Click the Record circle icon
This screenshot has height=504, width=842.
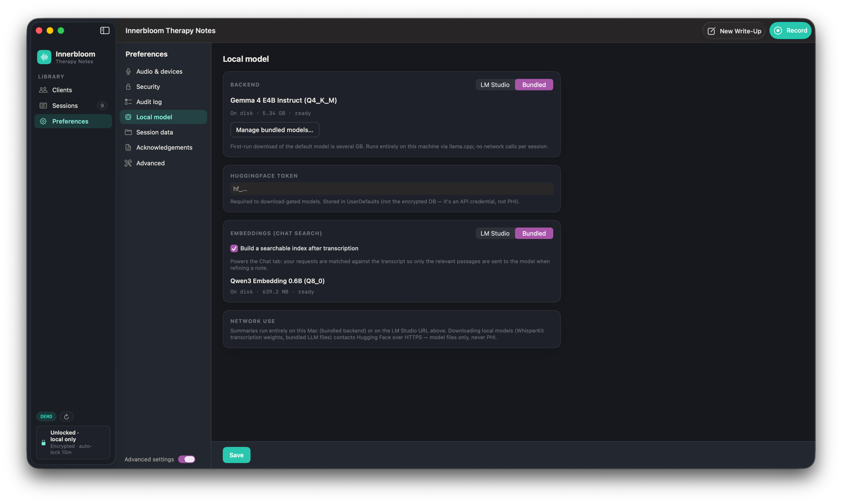tap(778, 30)
